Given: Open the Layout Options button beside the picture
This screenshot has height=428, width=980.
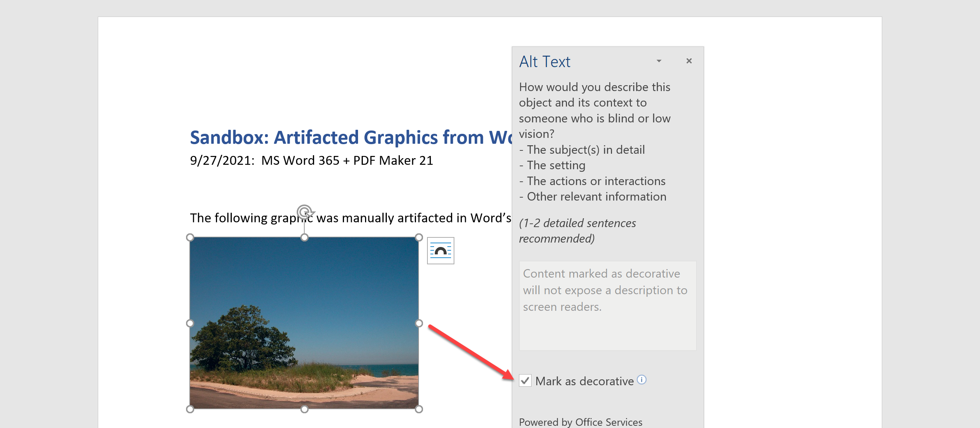Looking at the screenshot, I should [441, 250].
